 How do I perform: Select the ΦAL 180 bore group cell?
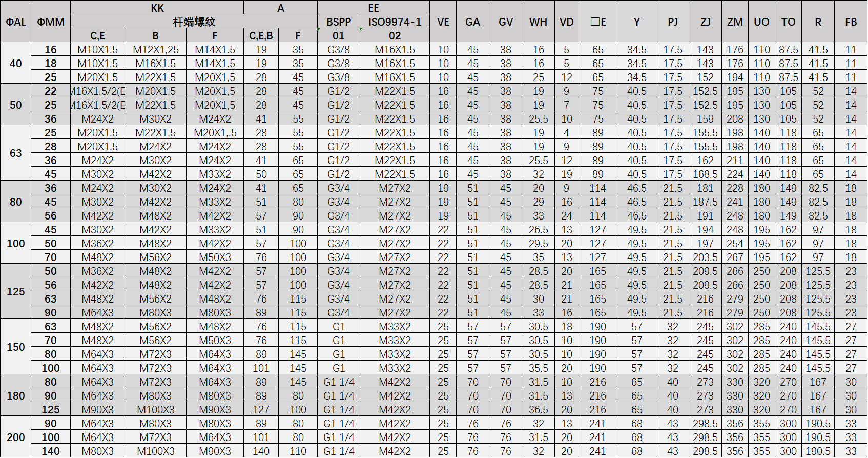15,395
